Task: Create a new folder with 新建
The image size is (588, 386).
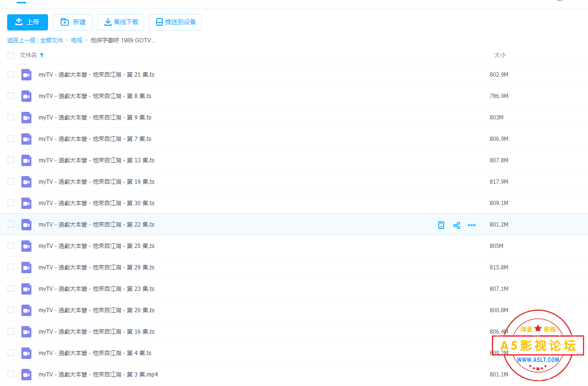Action: [73, 22]
